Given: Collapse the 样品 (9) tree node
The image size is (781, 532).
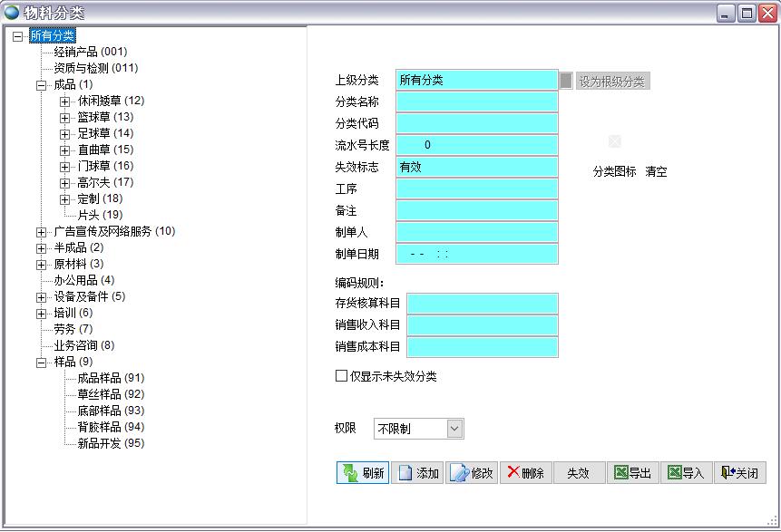Looking at the screenshot, I should (x=41, y=363).
